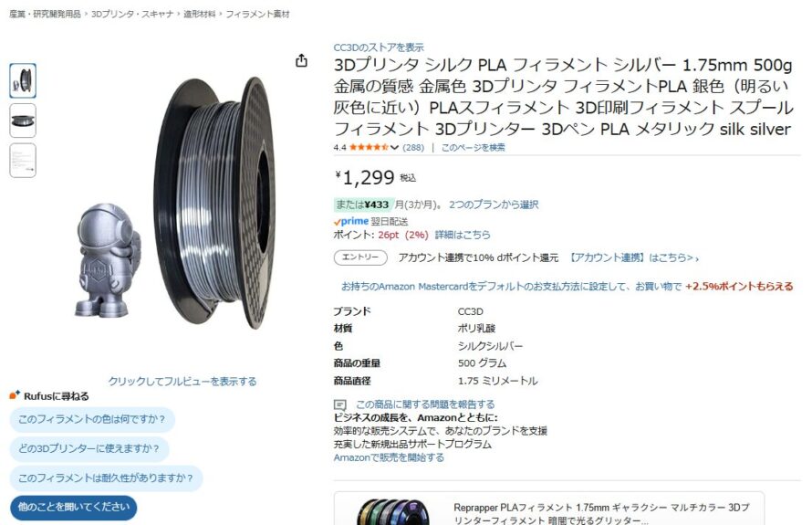Select third document thumbnail

23,161
